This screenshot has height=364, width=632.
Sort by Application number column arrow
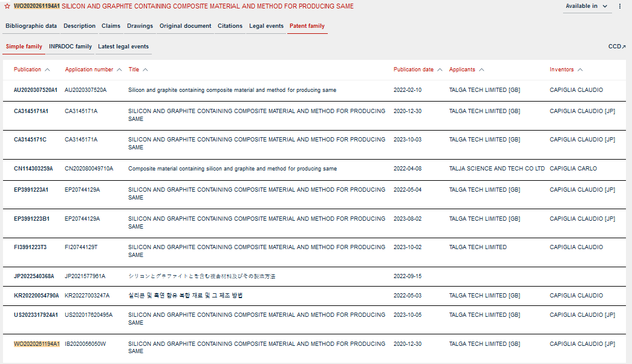[x=119, y=70]
